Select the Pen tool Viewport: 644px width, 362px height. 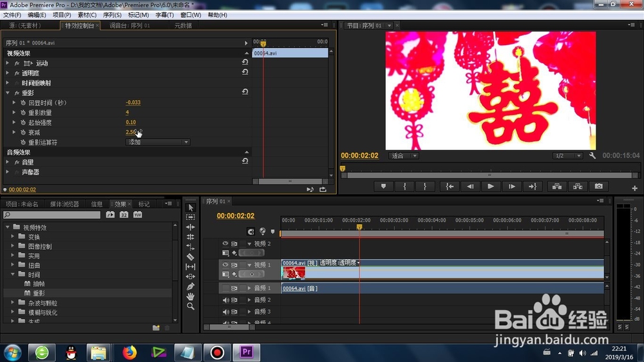191,287
